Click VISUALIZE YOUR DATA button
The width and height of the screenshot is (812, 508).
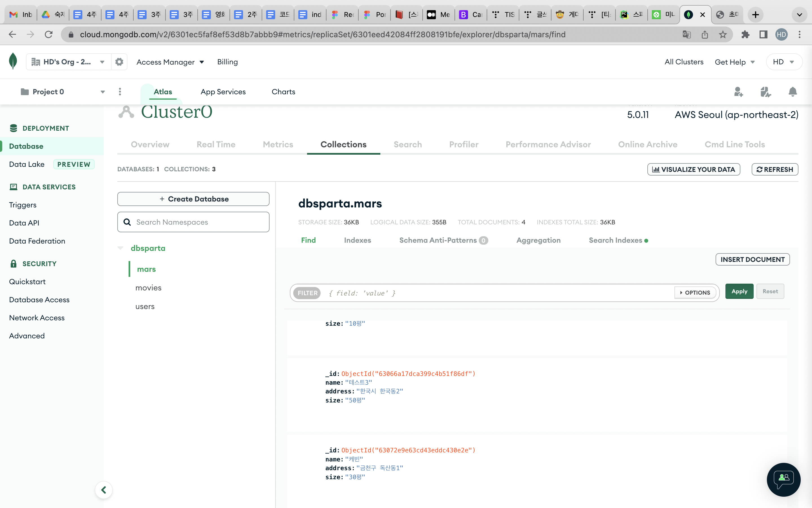694,169
